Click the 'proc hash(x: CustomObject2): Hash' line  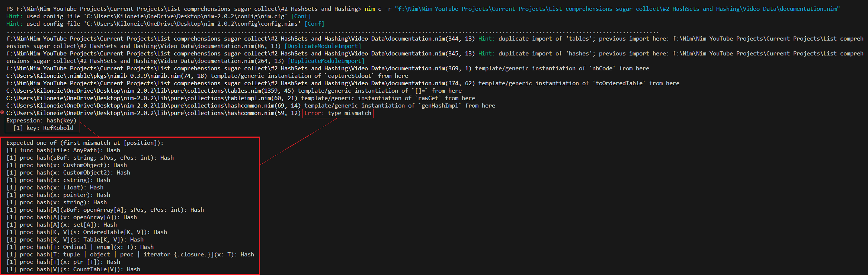68,173
